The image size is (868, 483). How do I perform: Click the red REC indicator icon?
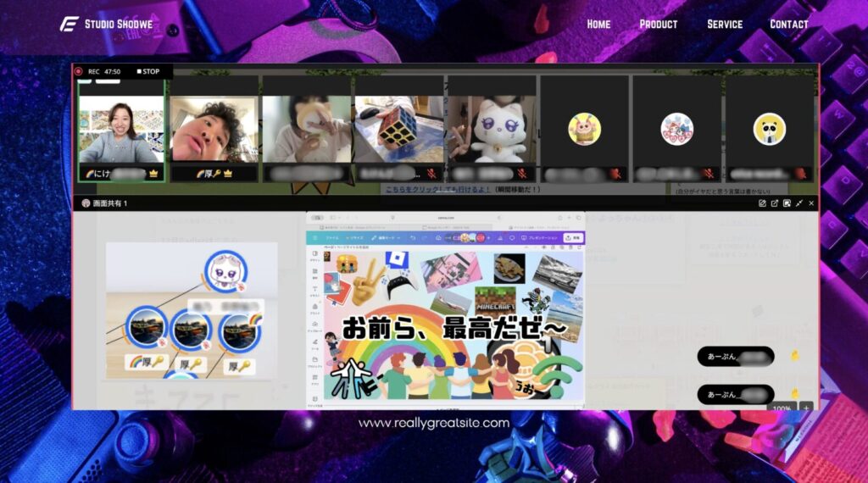pyautogui.click(x=79, y=72)
